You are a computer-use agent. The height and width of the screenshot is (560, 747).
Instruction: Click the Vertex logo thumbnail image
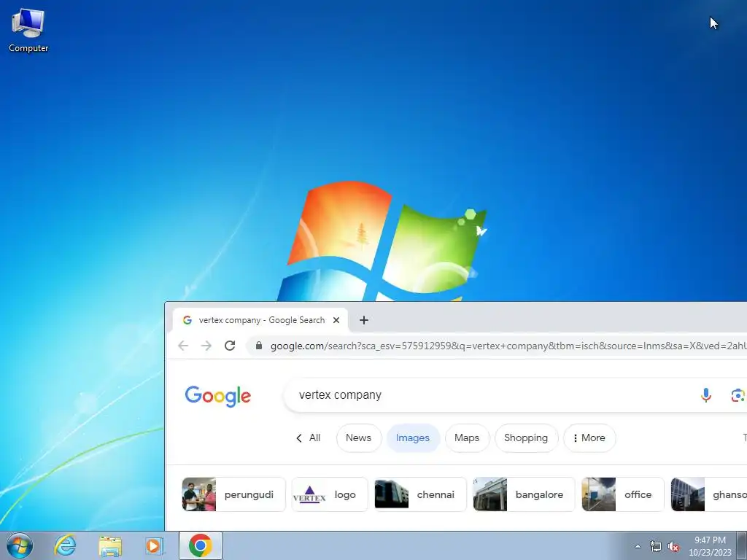(309, 494)
